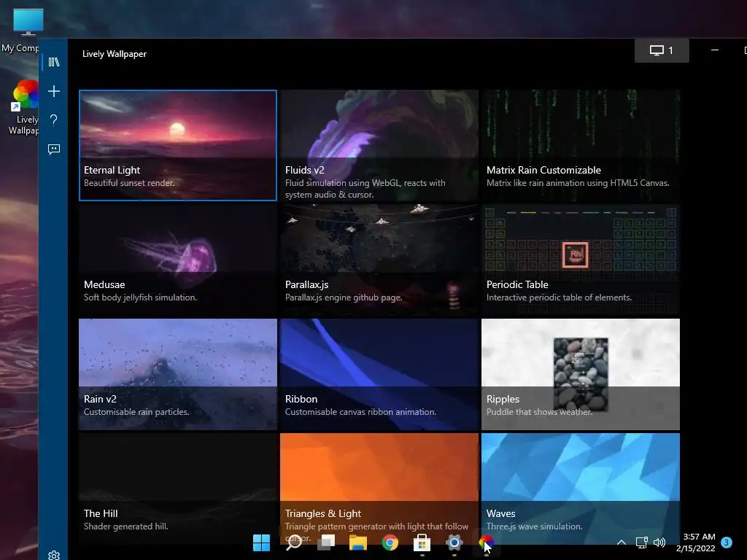Select the Ripples wallpaper tile

point(580,374)
